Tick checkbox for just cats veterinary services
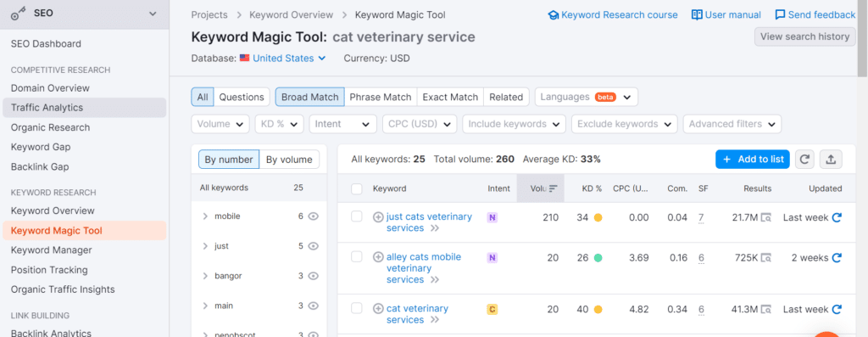Viewport: 868px width, 337px height. point(357,216)
